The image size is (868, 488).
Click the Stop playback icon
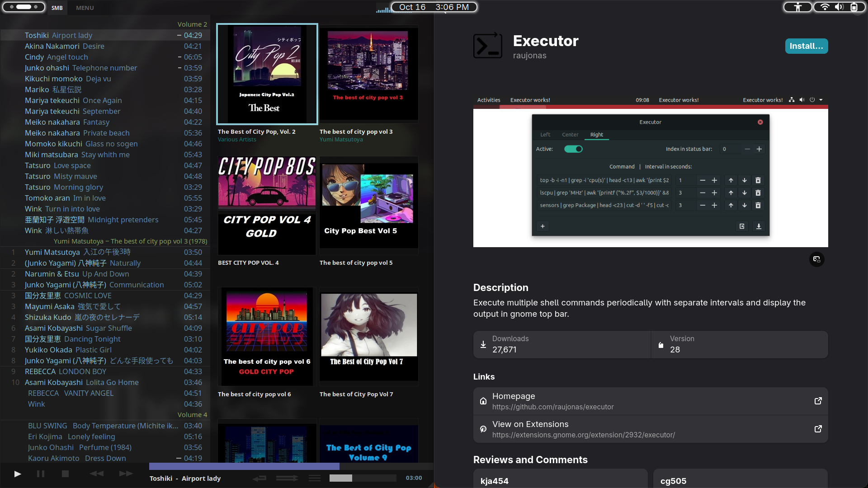pyautogui.click(x=65, y=474)
